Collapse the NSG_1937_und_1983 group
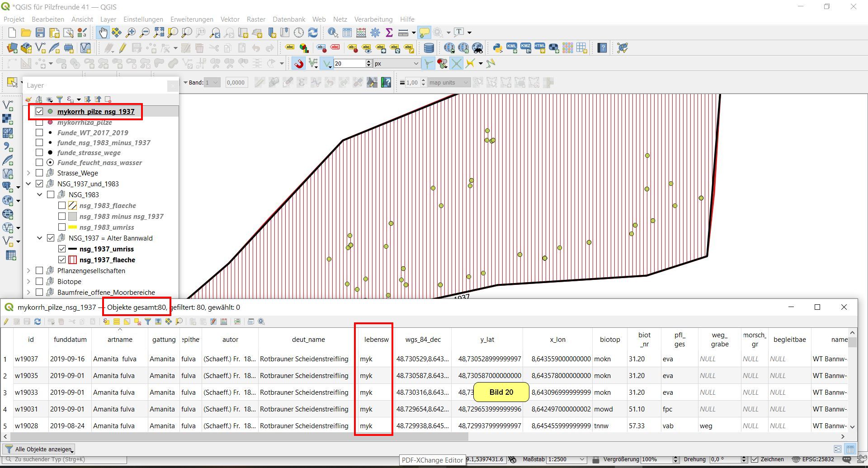868x468 pixels. pyautogui.click(x=28, y=184)
